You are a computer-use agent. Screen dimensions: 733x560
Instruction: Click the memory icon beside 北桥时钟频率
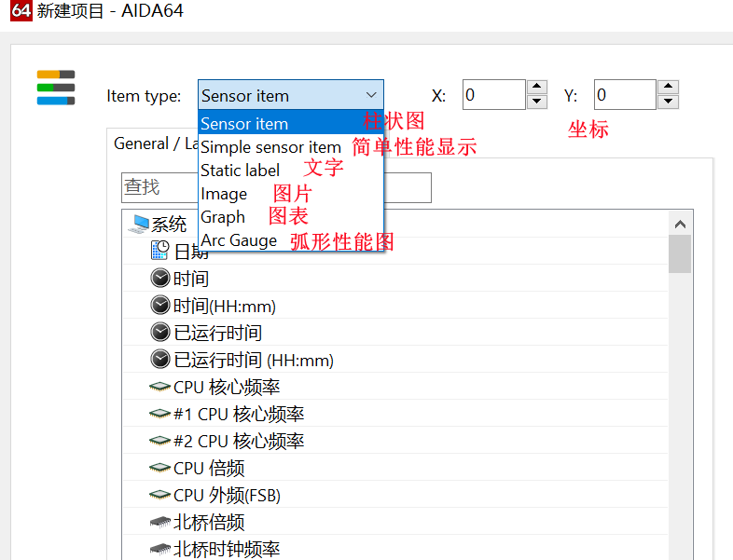(159, 549)
